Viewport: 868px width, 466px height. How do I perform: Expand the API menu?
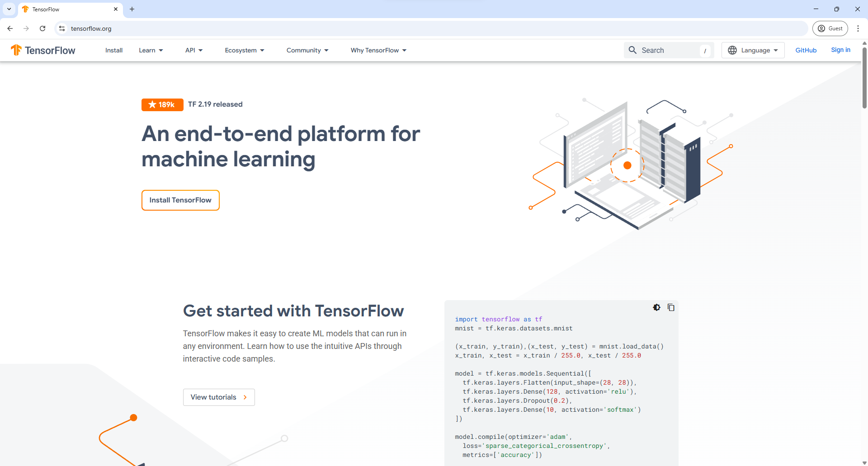click(x=194, y=50)
